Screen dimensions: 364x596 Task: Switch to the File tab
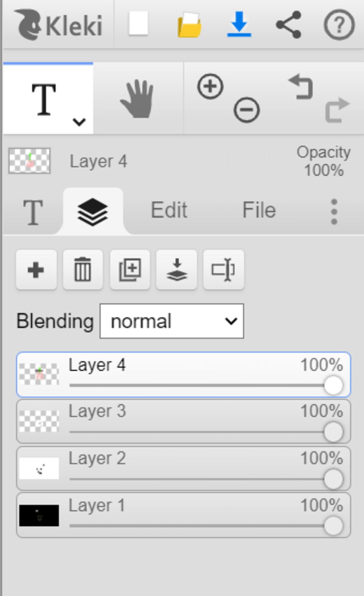click(259, 210)
